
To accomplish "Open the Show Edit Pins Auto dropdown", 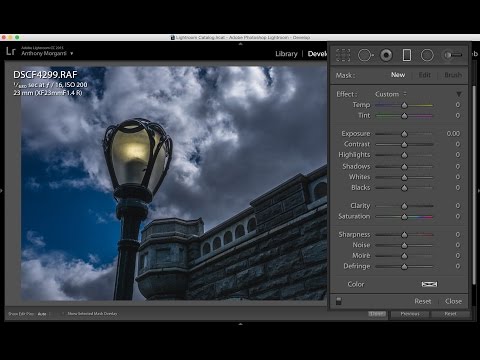I will point(43,314).
